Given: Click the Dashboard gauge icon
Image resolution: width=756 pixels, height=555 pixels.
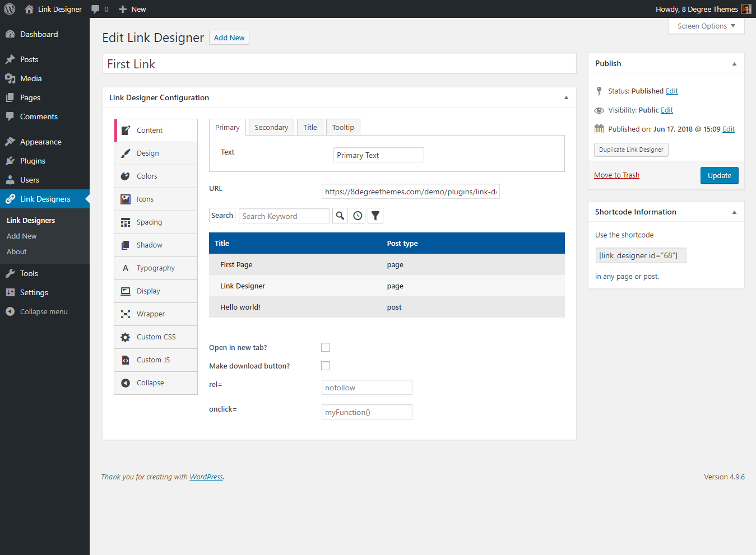Looking at the screenshot, I should click(x=10, y=34).
